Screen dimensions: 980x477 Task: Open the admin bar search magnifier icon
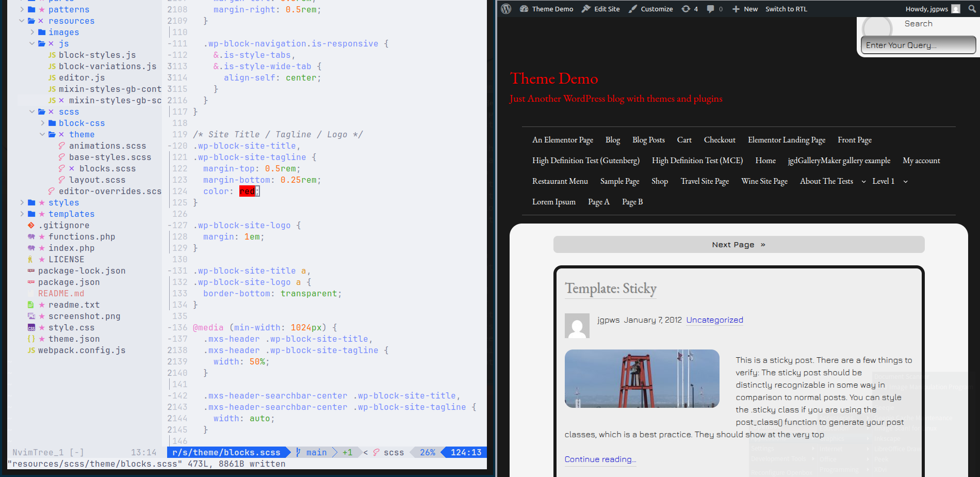coord(972,9)
